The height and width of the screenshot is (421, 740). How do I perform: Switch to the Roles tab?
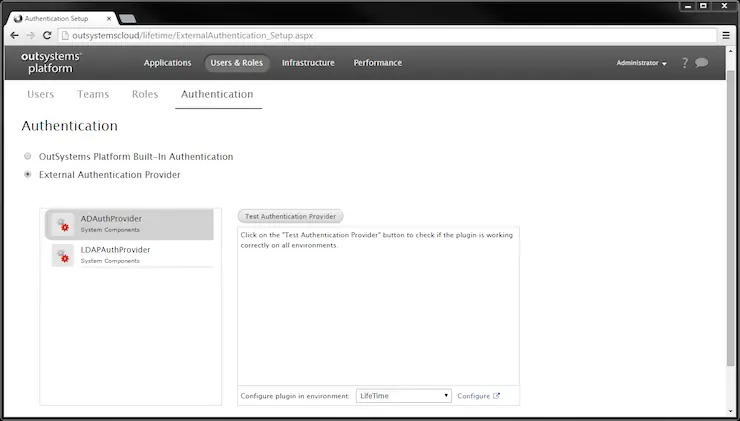coord(145,94)
